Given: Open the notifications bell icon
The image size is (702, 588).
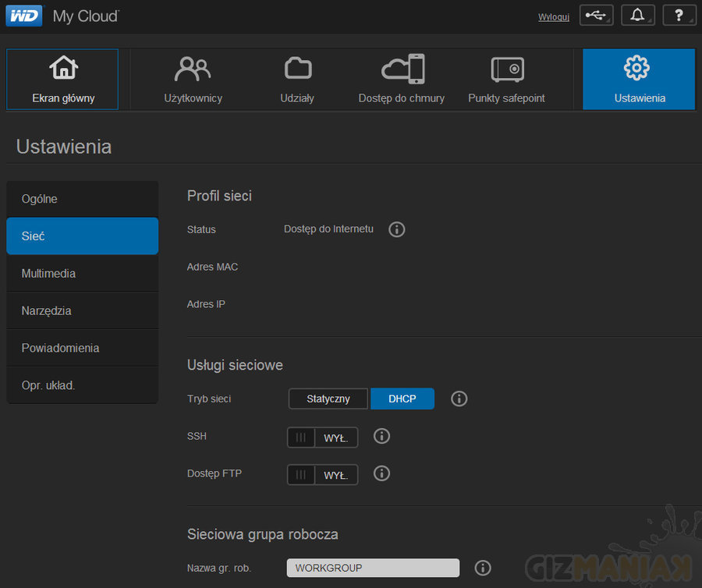Looking at the screenshot, I should [637, 16].
